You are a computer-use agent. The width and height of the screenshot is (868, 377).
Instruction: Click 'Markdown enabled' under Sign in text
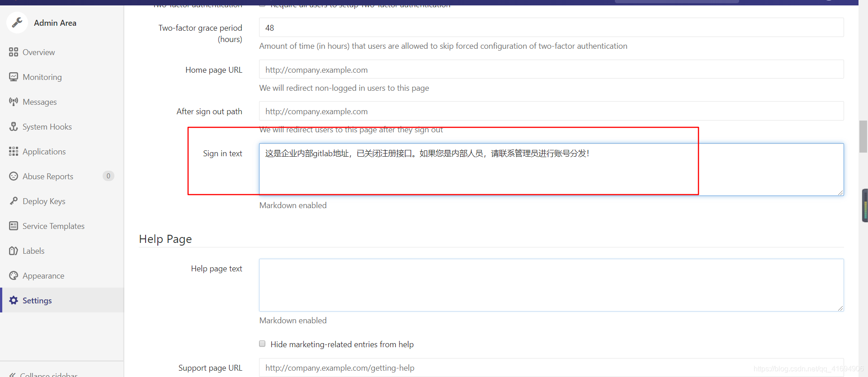(293, 205)
